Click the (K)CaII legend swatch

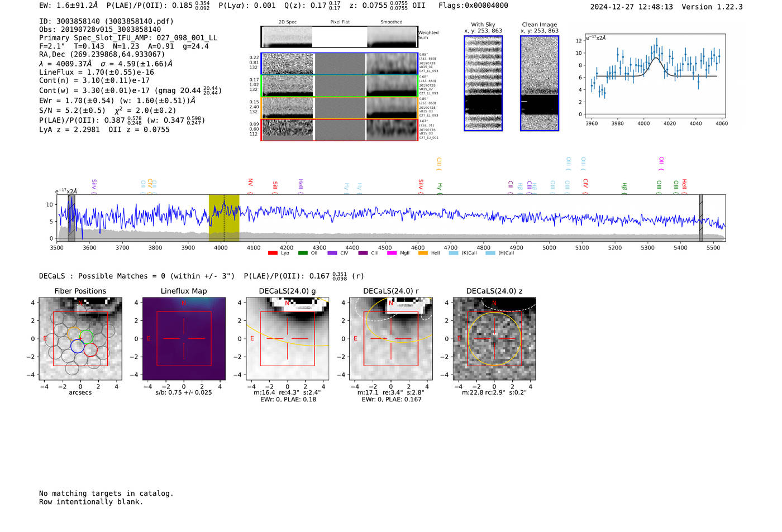point(454,253)
